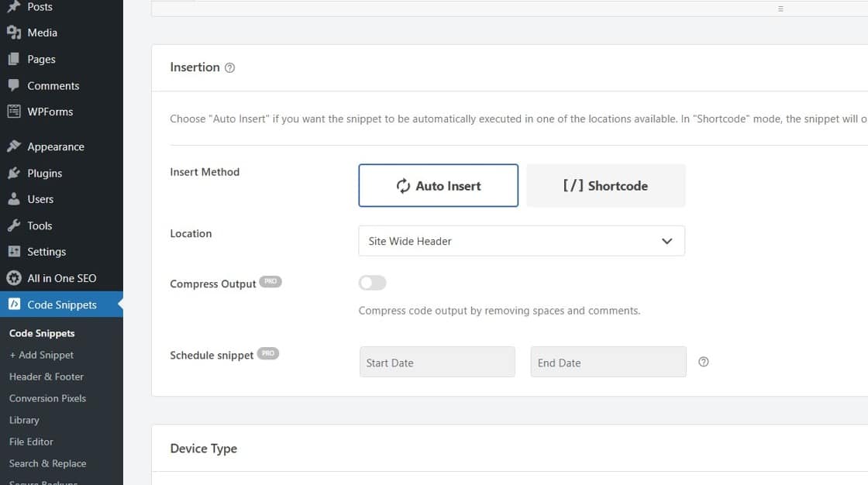Click the All in One SEO gear icon

click(14, 278)
